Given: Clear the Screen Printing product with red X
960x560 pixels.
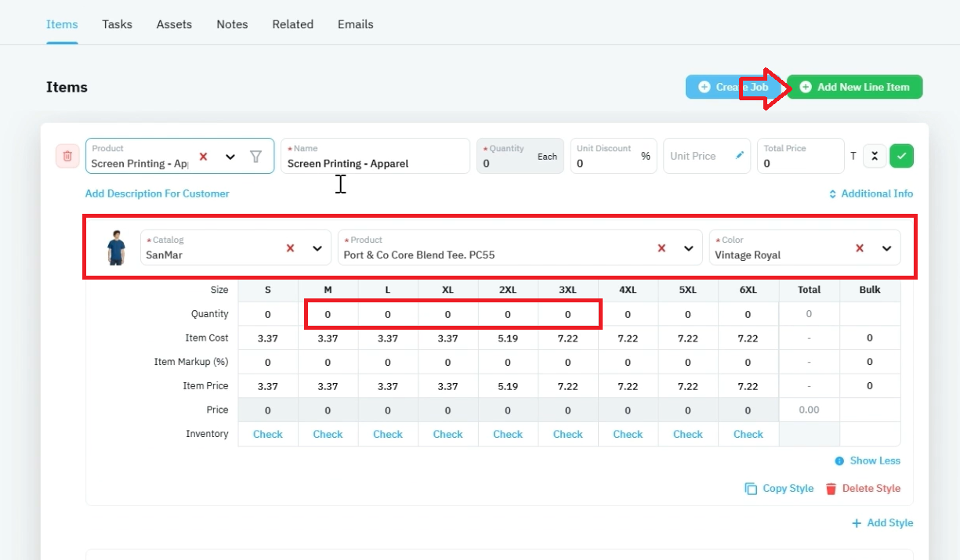Looking at the screenshot, I should click(203, 157).
